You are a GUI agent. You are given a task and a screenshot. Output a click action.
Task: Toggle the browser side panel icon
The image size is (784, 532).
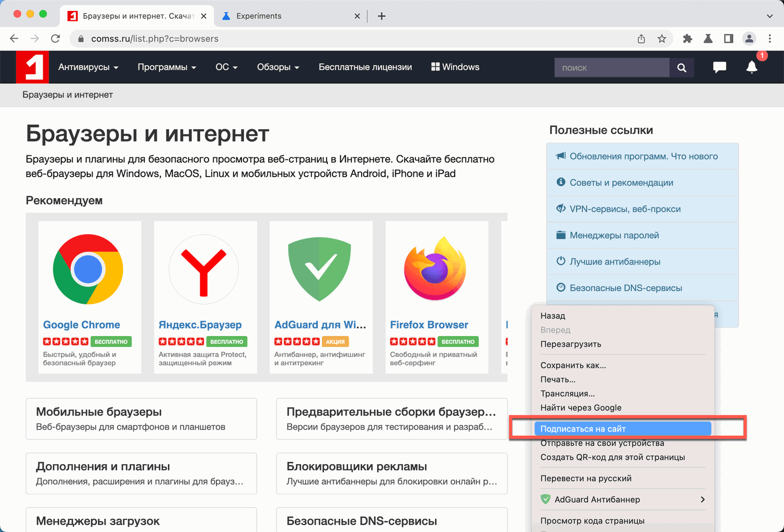729,39
